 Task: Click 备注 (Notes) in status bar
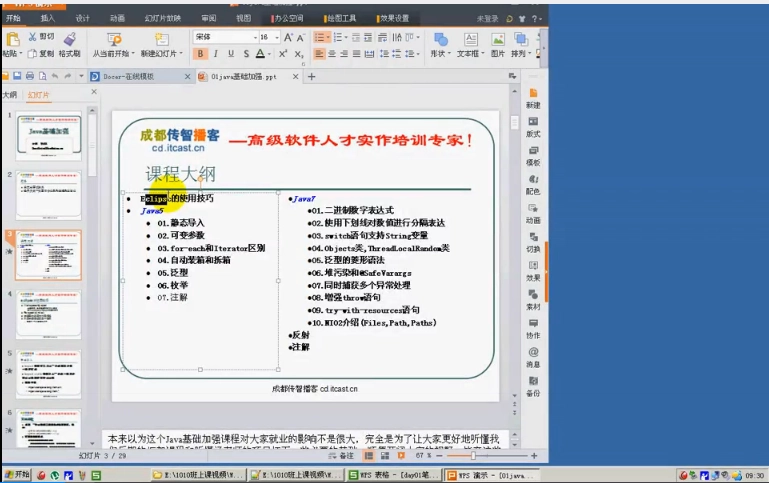pyautogui.click(x=341, y=456)
